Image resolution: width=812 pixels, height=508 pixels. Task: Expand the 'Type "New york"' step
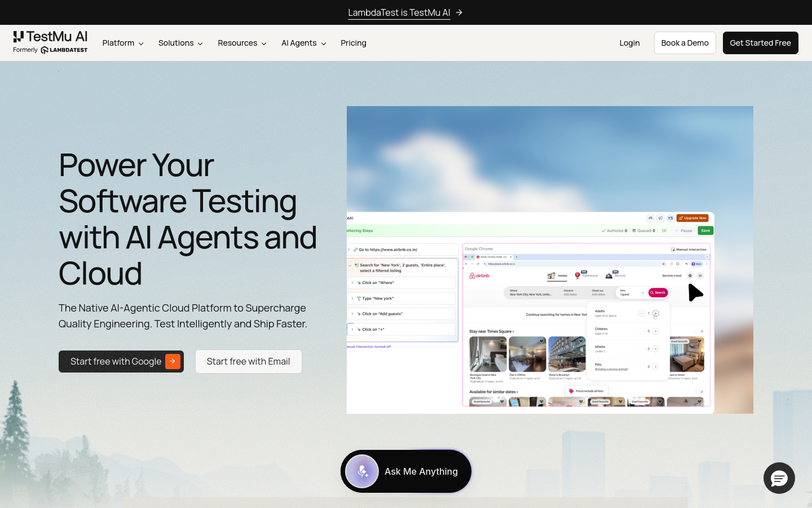click(352, 298)
